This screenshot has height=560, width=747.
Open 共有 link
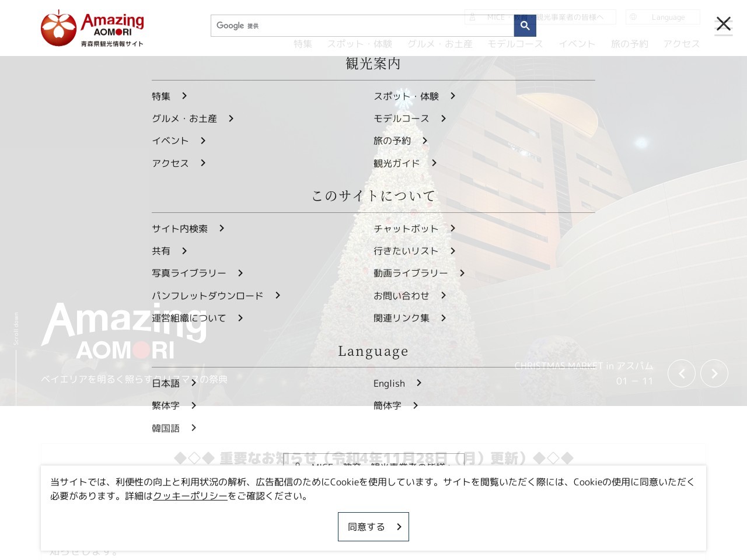[169, 251]
